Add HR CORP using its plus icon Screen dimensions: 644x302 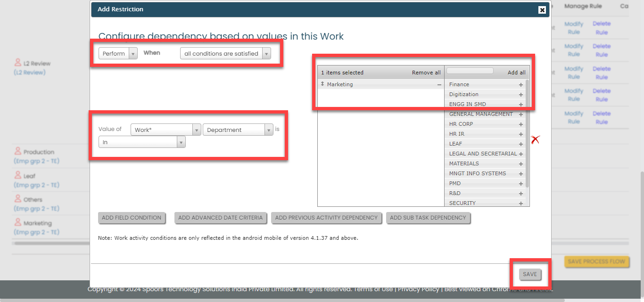521,124
